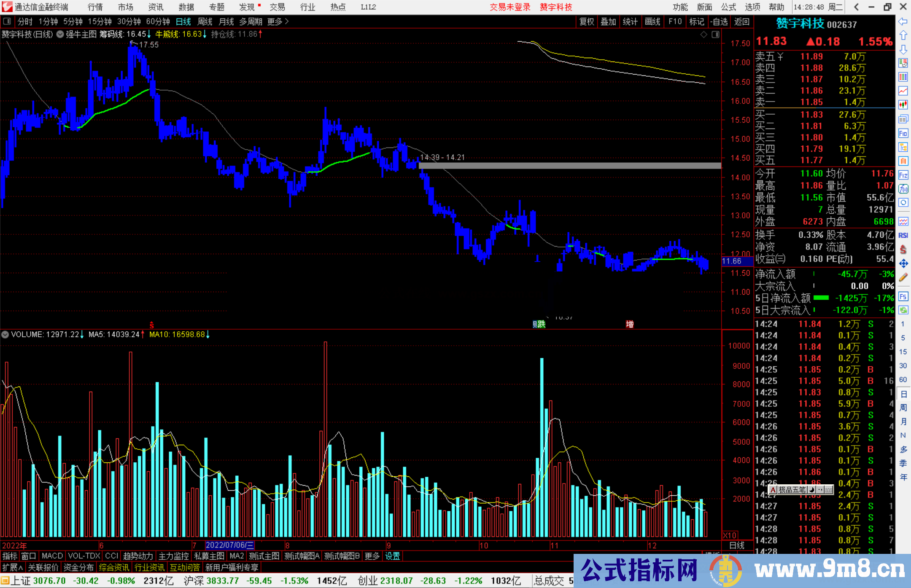Open the 自选 dropdown in chart toolbar
Viewport: 911px width, 588px height.
click(719, 22)
